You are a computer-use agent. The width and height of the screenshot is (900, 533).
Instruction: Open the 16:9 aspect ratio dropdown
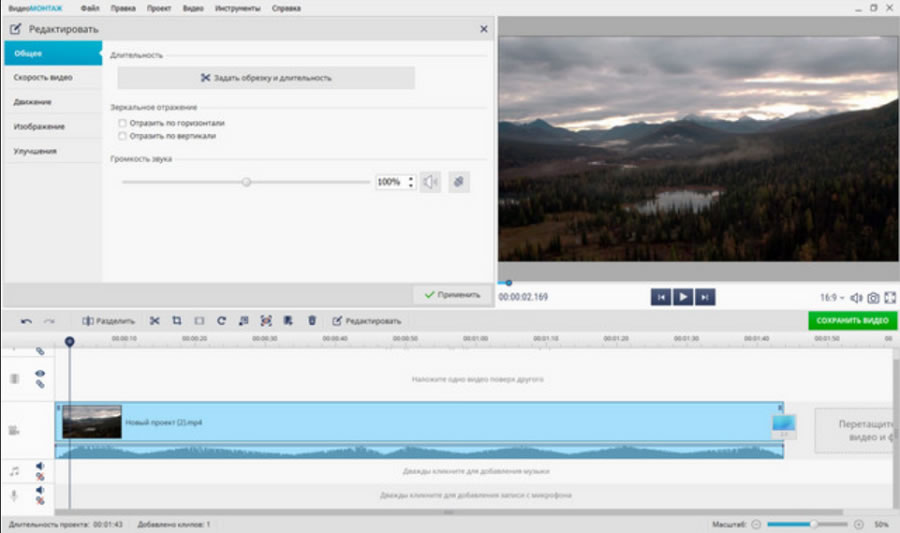(x=832, y=297)
